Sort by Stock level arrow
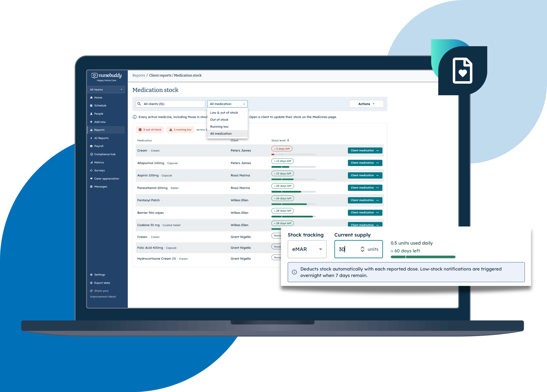Screen dimensions: 547x392 (288, 140)
